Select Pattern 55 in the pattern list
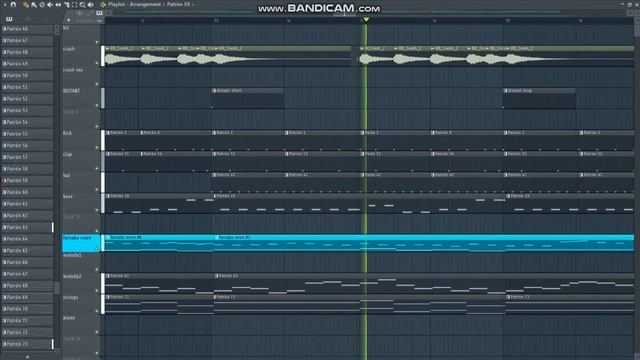This screenshot has width=640, height=360. (27, 134)
